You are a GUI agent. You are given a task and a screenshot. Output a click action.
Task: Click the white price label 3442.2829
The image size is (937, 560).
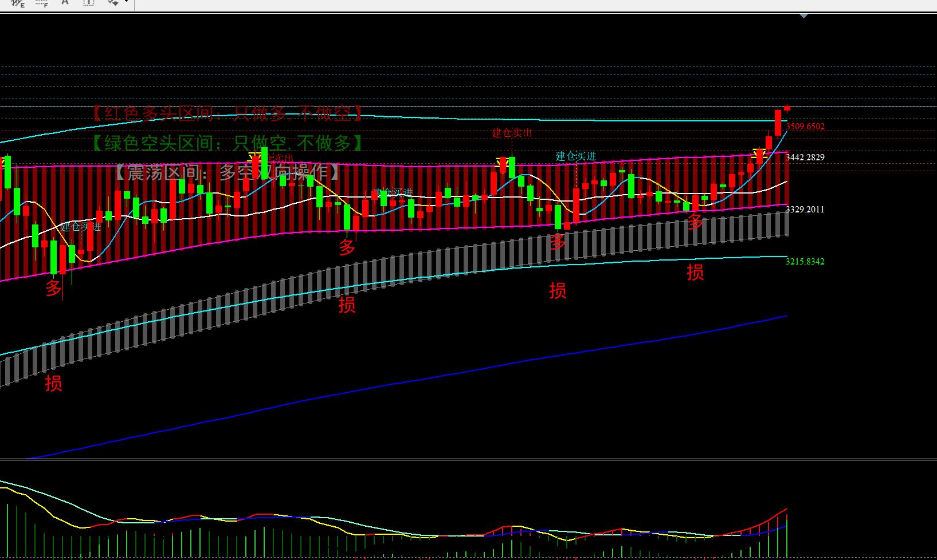pyautogui.click(x=805, y=157)
